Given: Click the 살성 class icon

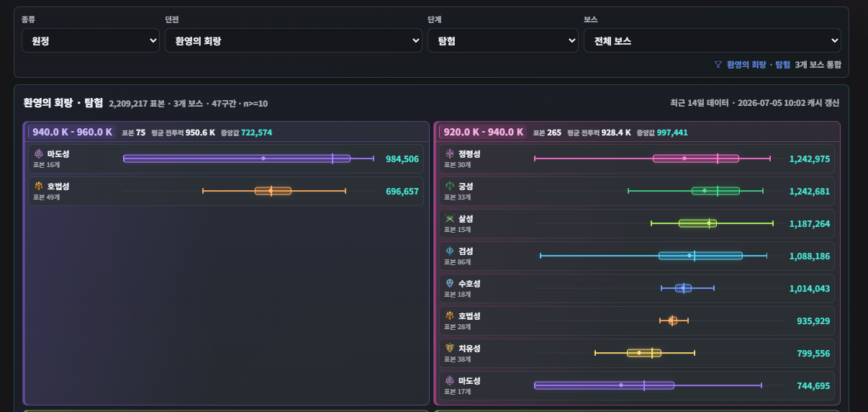Looking at the screenshot, I should click(x=450, y=218).
